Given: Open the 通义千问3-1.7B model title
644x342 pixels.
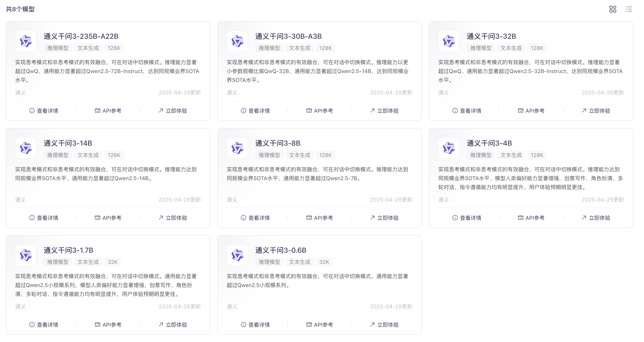Looking at the screenshot, I should [x=68, y=250].
